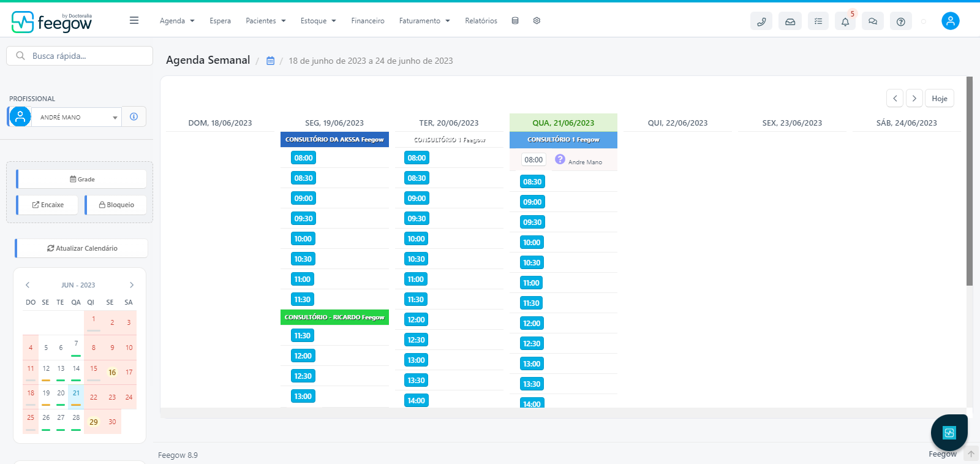Open the settings gear icon
The height and width of the screenshot is (464, 980).
tap(537, 21)
